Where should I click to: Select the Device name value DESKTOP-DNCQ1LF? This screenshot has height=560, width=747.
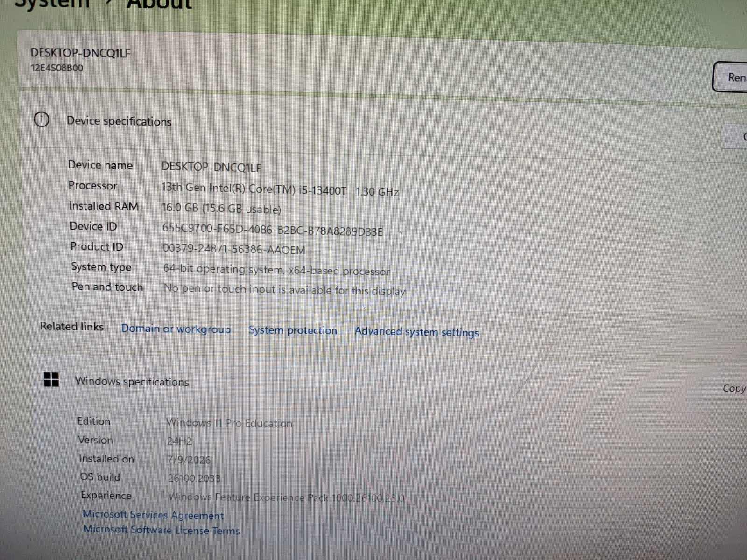(211, 167)
